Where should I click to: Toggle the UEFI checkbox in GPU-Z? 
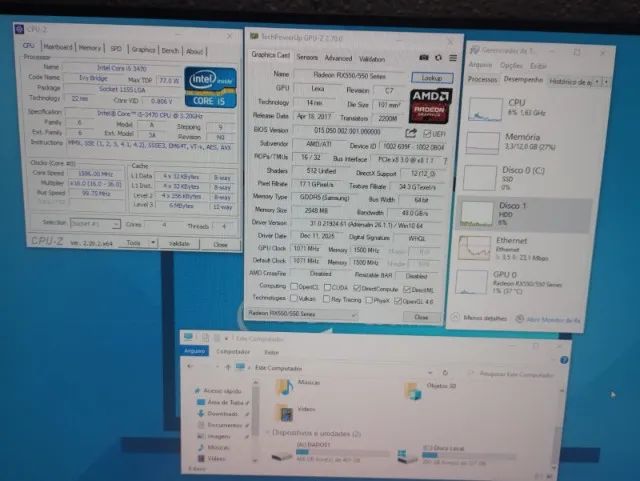[x=427, y=134]
